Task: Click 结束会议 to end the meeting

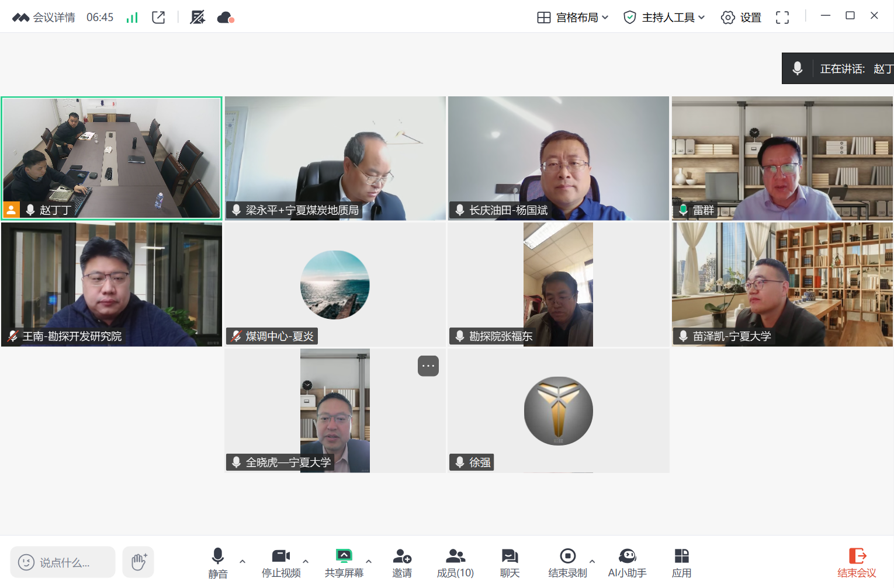Action: point(857,562)
